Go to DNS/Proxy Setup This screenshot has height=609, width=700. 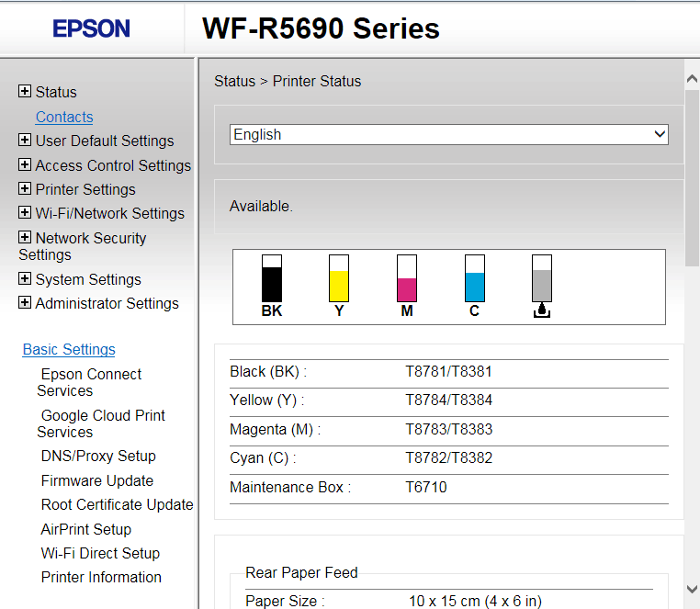(98, 456)
